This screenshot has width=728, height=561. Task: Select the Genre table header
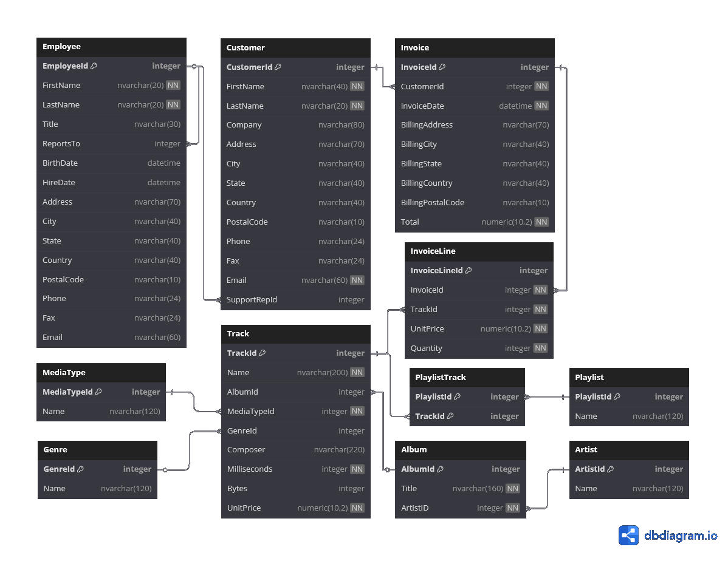97,450
